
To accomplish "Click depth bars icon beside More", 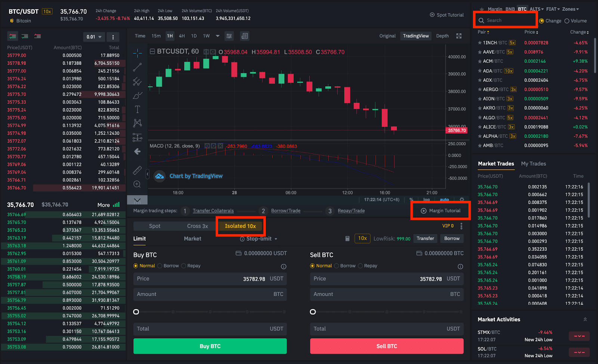I will (x=116, y=204).
